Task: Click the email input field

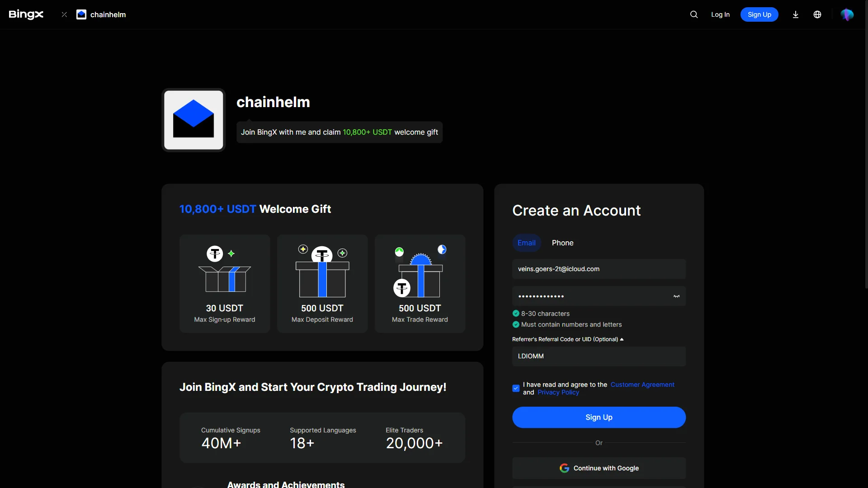Action: pos(599,269)
